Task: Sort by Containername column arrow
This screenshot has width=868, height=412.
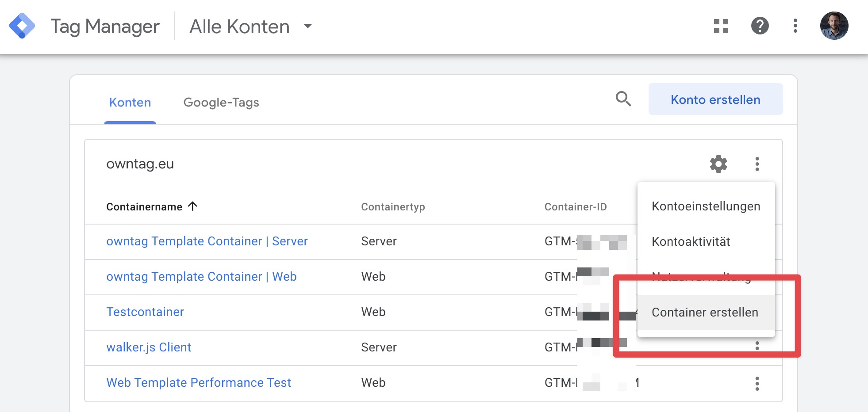Action: coord(192,206)
